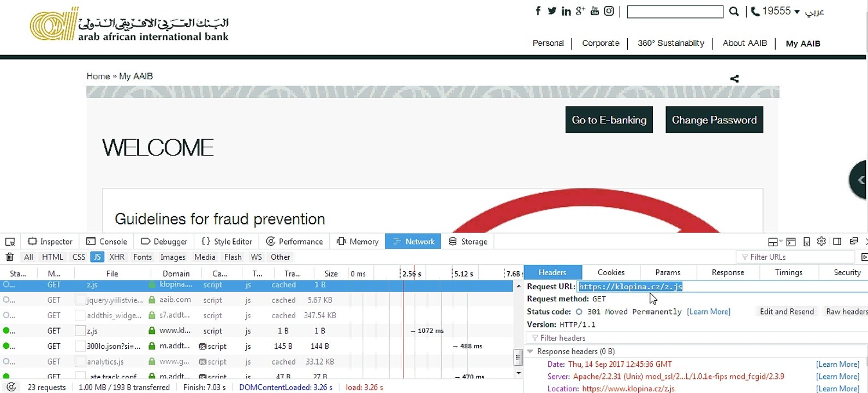Viewport: 868px width, 393px height.
Task: Open the bank's Twitter icon
Action: tap(552, 11)
